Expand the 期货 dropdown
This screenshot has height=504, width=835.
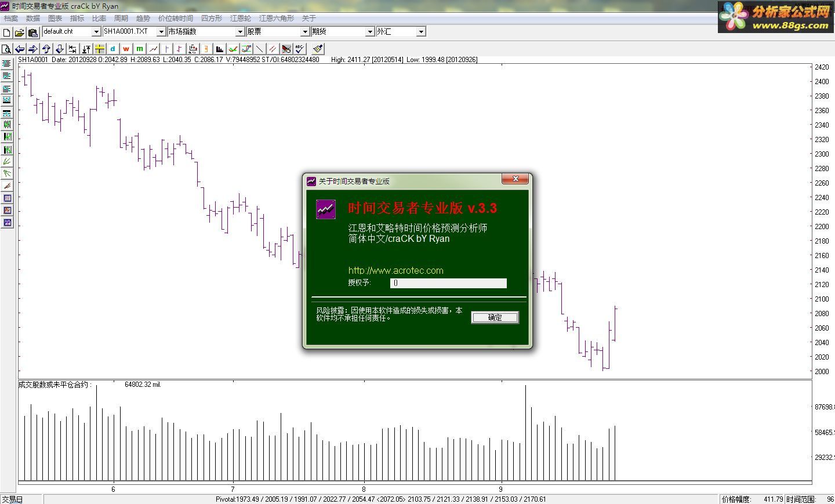pos(370,32)
